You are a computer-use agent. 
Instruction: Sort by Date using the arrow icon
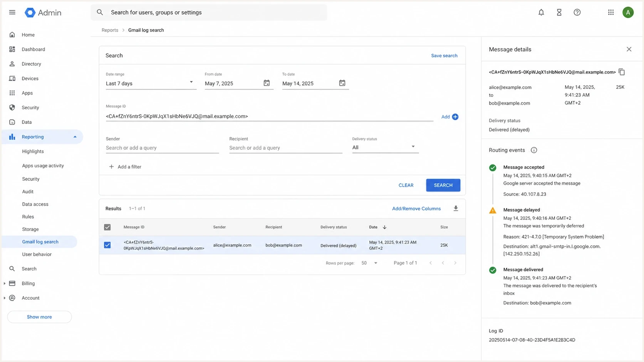coord(384,227)
